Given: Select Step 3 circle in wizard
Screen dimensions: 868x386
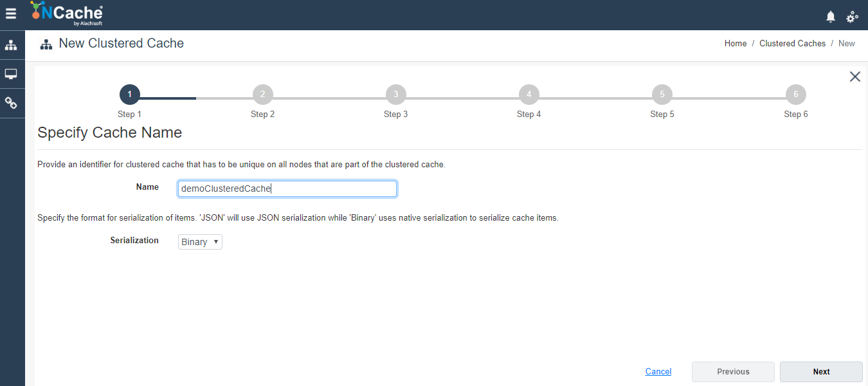Looking at the screenshot, I should tap(395, 95).
